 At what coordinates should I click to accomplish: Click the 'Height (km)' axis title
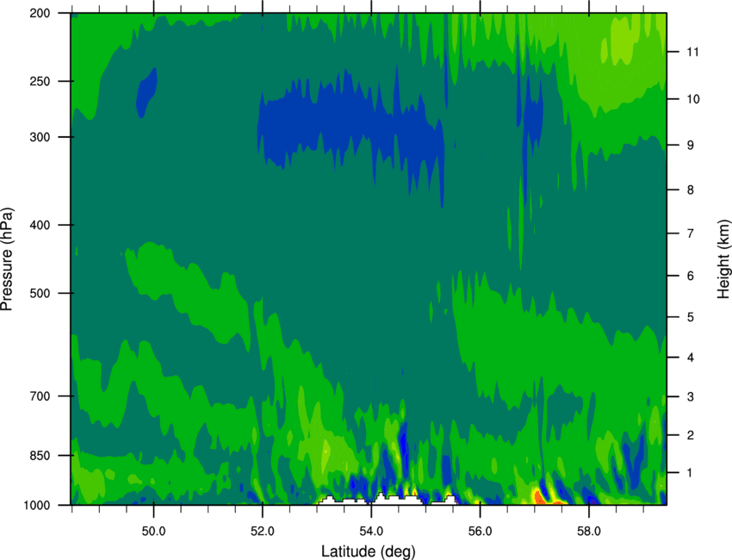click(x=723, y=258)
